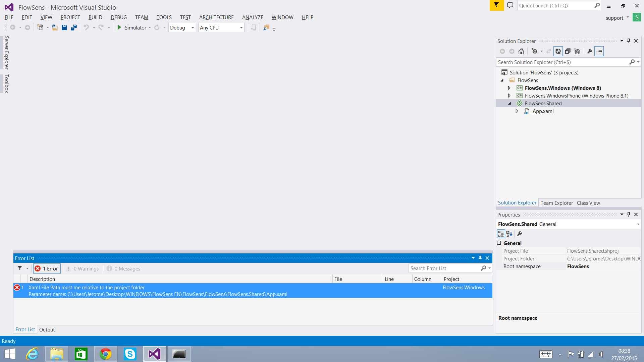Image resolution: width=644 pixels, height=362 pixels.
Task: Click the New Project toolbar icon
Action: click(x=40, y=27)
